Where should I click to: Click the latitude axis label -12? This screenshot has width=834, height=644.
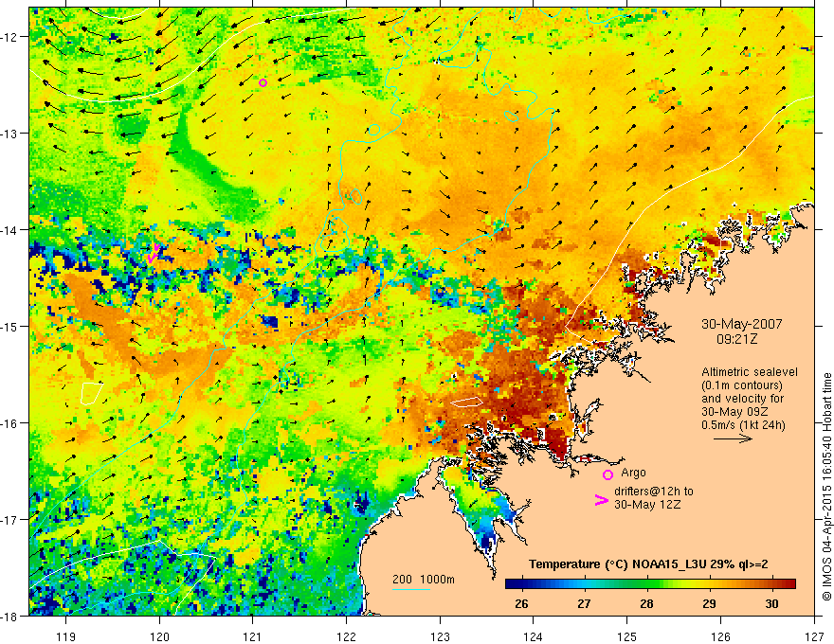pos(10,37)
